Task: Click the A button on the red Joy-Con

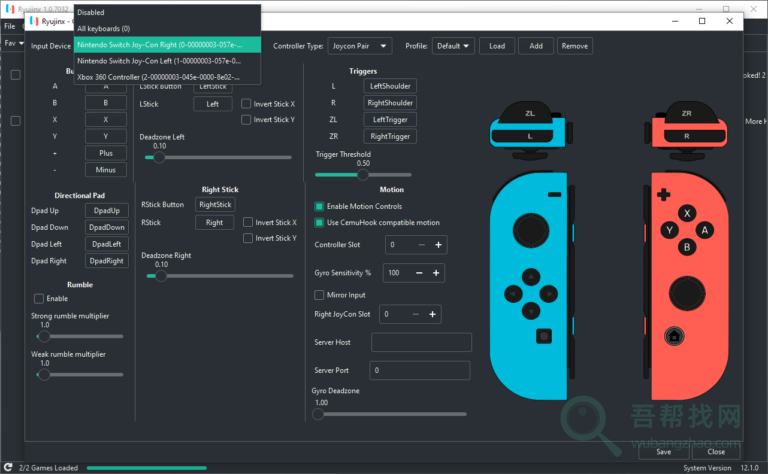Action: [x=704, y=229]
